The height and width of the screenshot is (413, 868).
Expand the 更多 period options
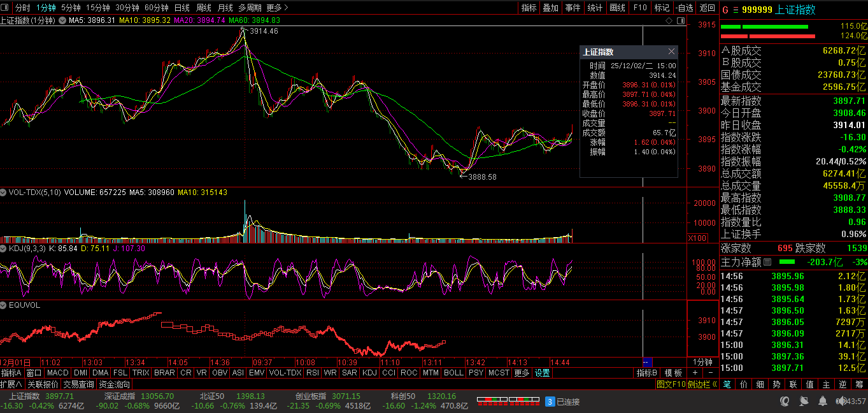pyautogui.click(x=277, y=8)
